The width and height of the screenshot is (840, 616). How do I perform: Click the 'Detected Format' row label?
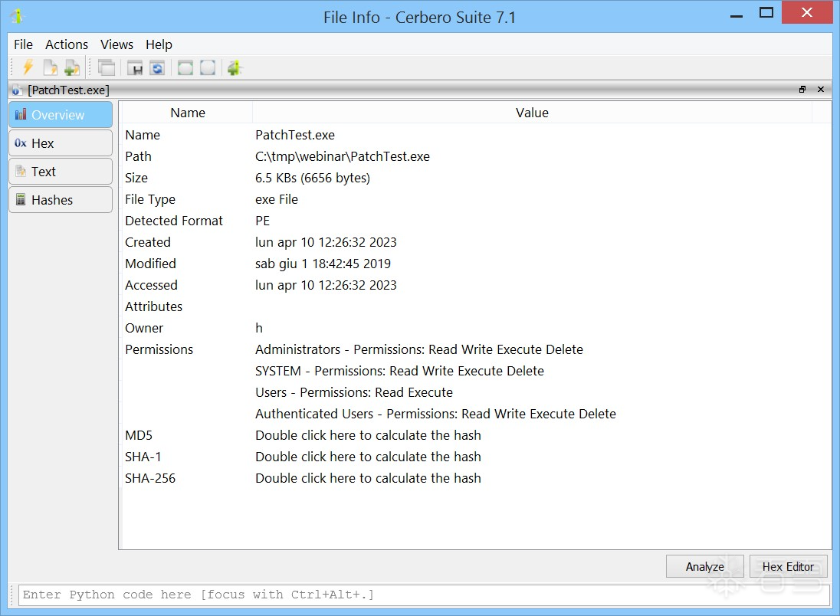point(173,221)
